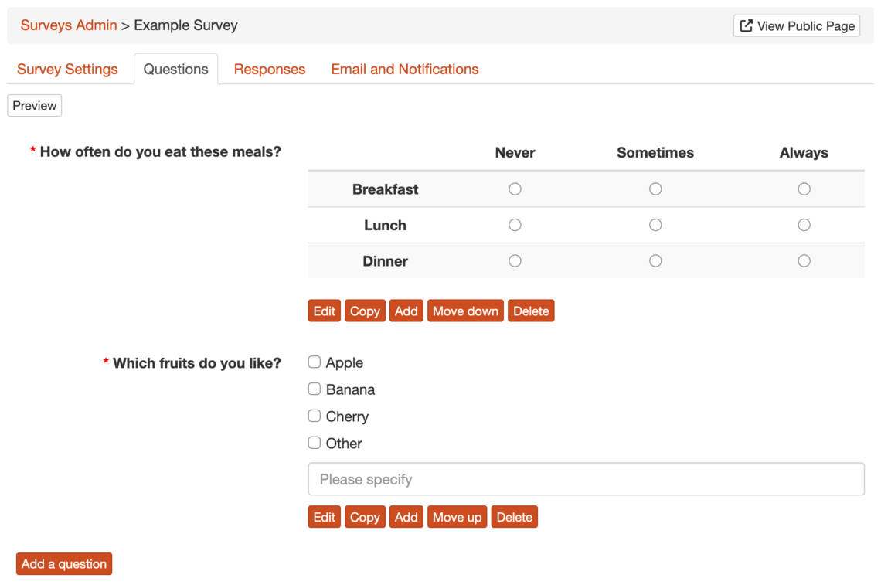Click the Breakfast row label

point(385,189)
